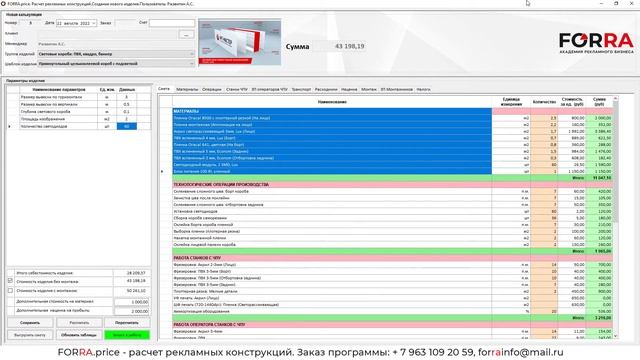Select the Пленка Oracal 641 цветная row
Viewport: 640px width, 360px height.
392,144
